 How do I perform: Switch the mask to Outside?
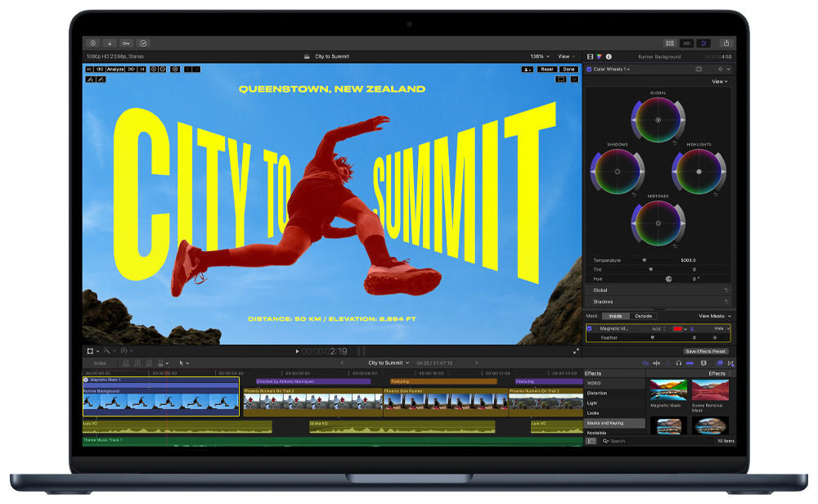point(643,316)
